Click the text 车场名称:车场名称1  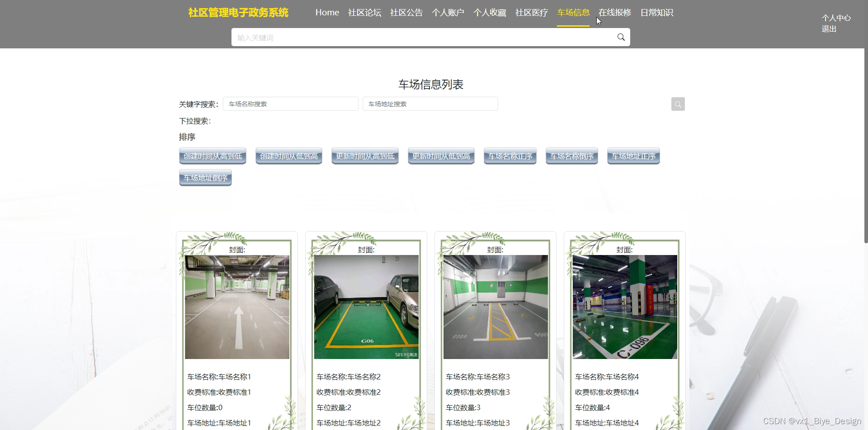coord(219,377)
